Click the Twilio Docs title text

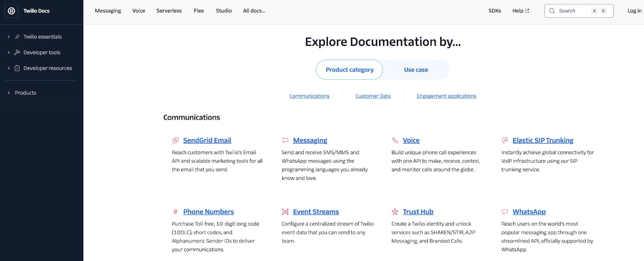(36, 11)
